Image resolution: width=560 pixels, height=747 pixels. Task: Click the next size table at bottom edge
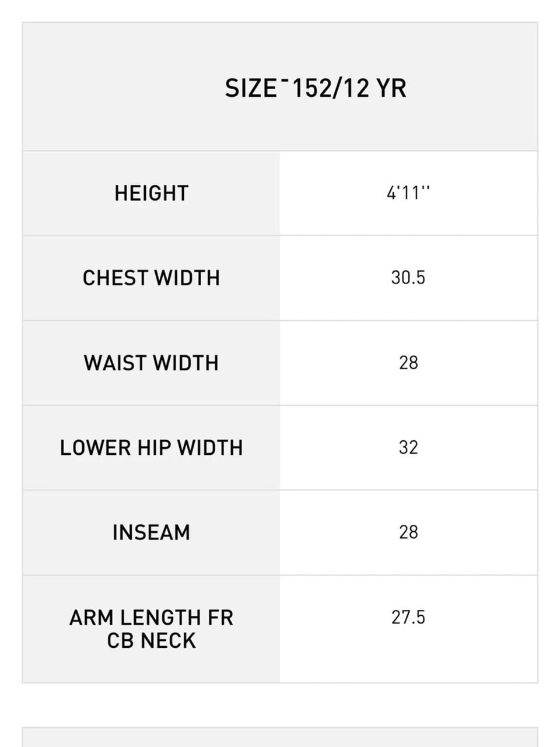[x=280, y=738]
